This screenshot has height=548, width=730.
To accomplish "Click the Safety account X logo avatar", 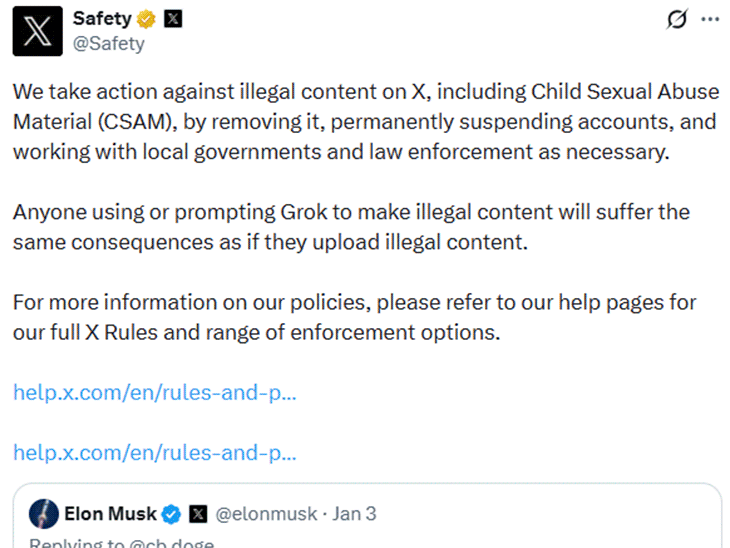I will click(x=38, y=31).
